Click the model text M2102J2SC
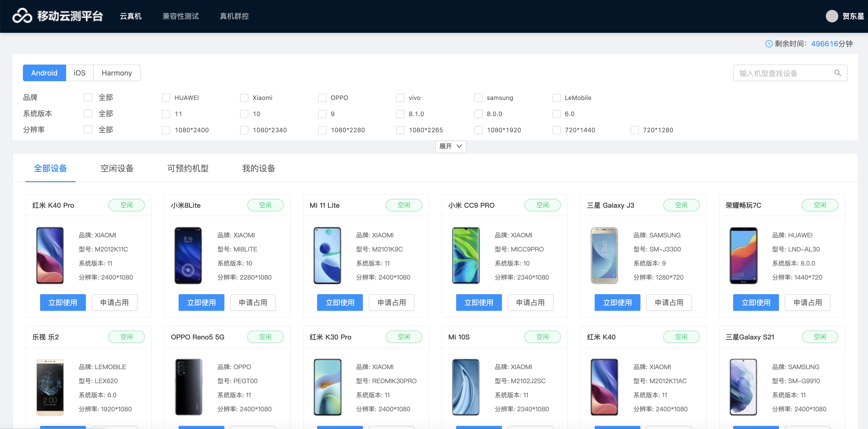 [528, 381]
